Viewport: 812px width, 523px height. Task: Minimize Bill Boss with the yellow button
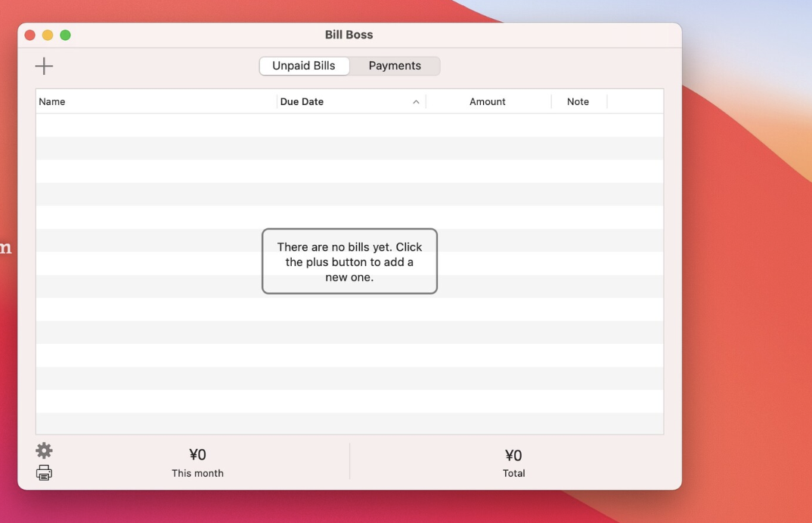coord(47,35)
